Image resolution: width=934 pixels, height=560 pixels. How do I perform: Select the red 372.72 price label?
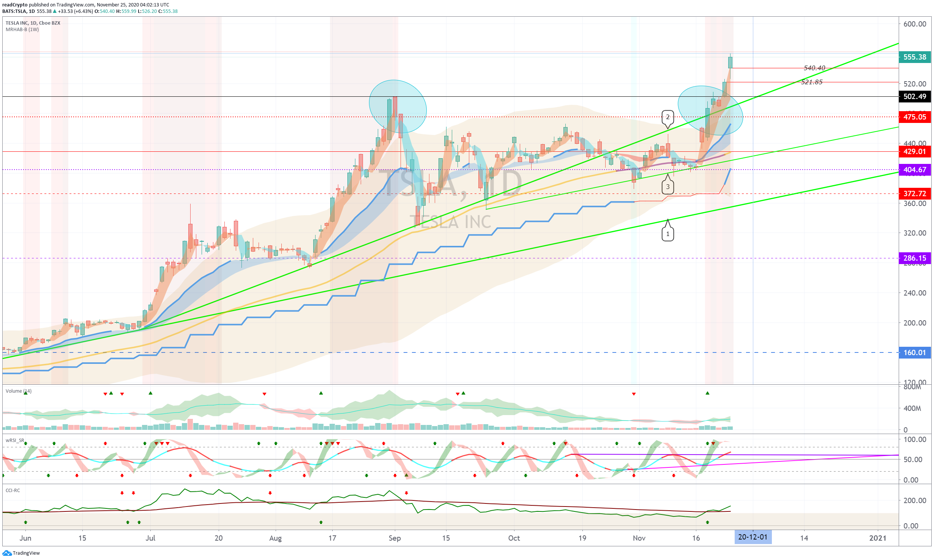tap(915, 193)
